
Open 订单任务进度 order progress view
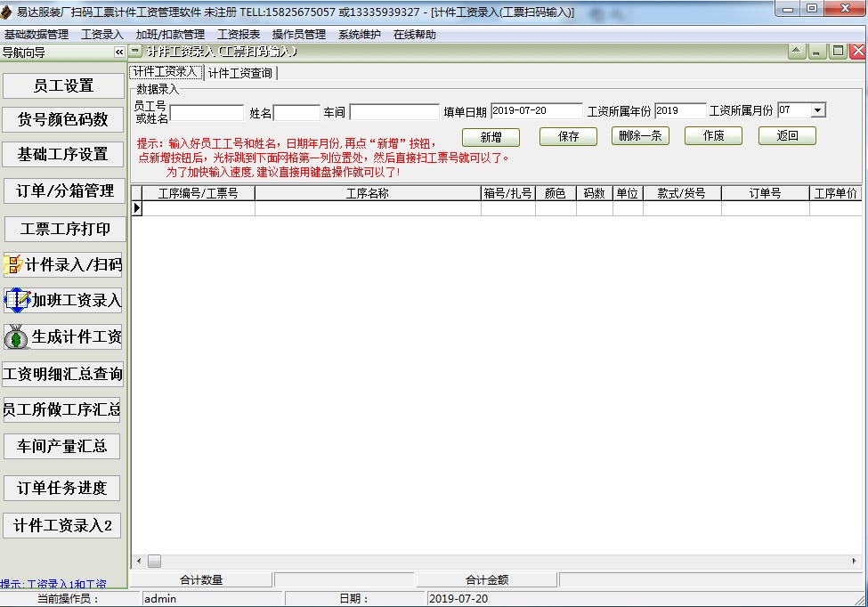coord(62,488)
